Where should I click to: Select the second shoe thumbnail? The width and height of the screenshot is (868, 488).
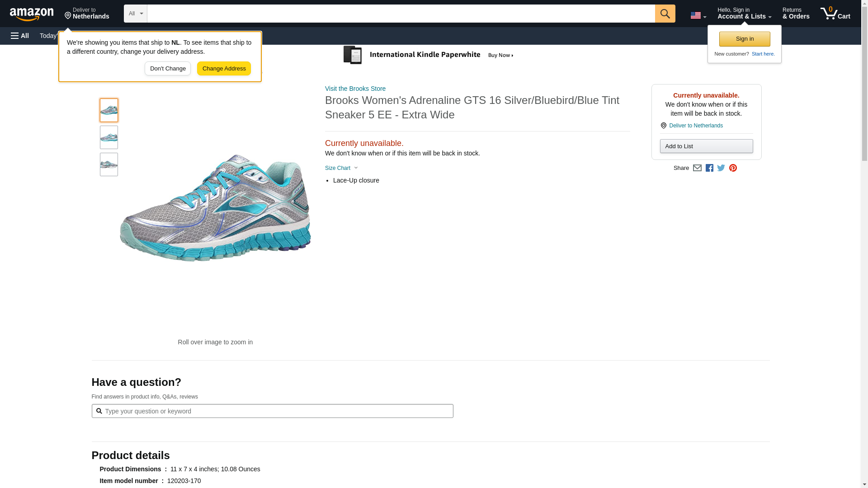pyautogui.click(x=109, y=137)
